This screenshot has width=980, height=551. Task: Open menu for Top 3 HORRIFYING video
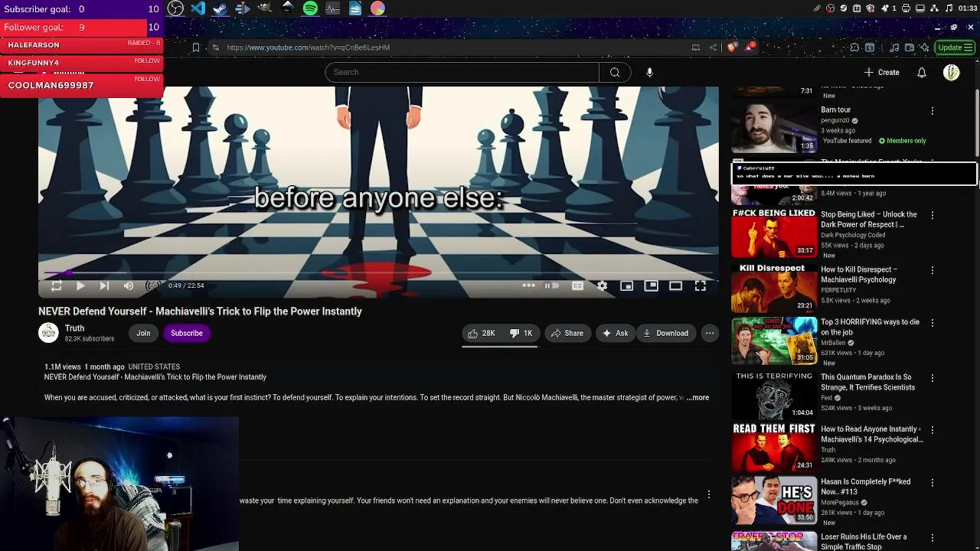(932, 323)
